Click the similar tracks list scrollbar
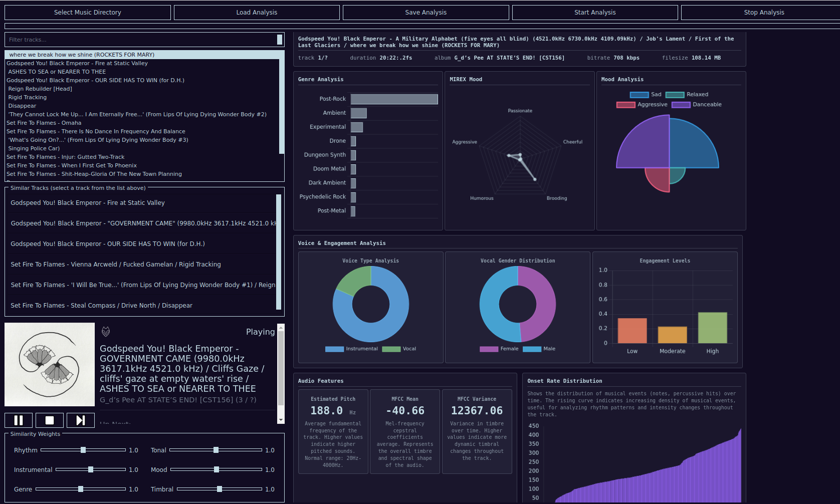 coord(279,252)
